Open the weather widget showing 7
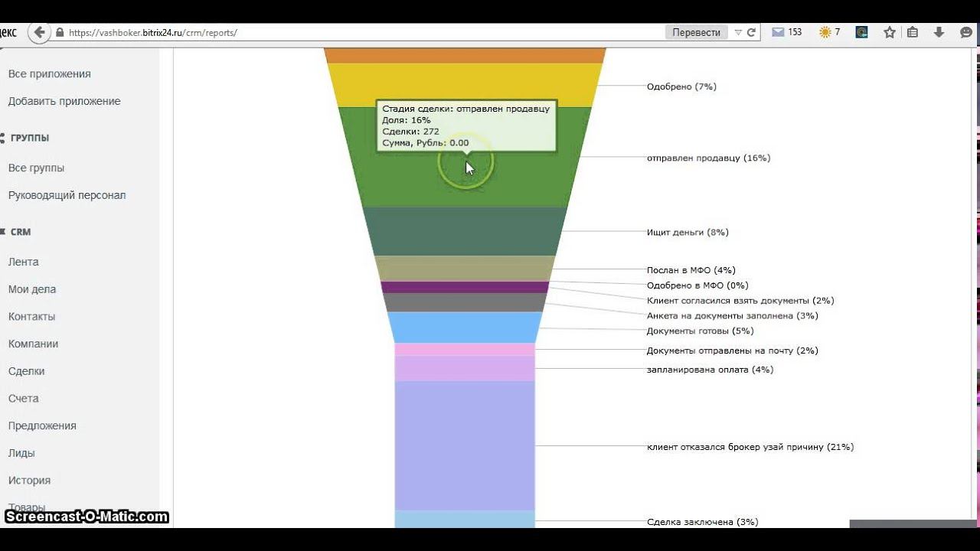The image size is (980, 551). 829,32
